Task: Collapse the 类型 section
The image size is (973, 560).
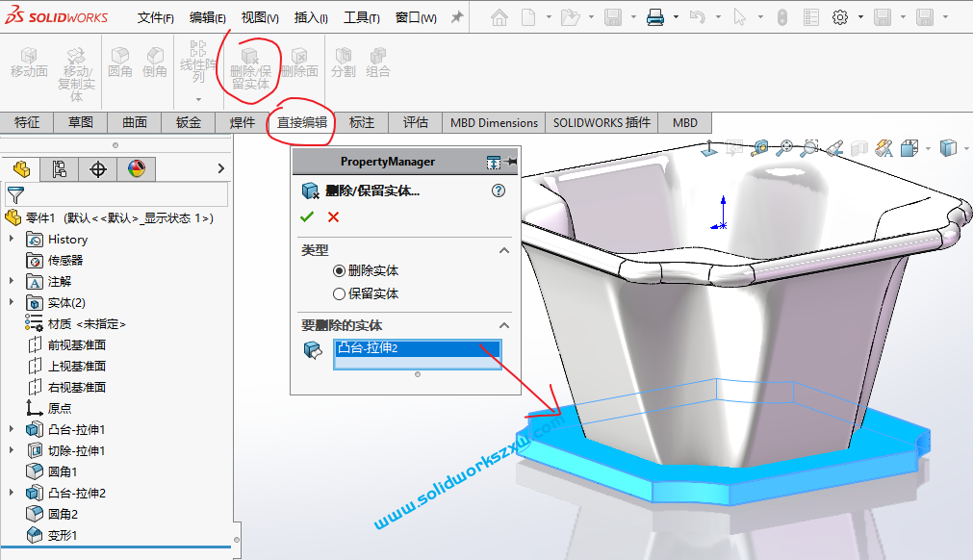Action: coord(503,250)
